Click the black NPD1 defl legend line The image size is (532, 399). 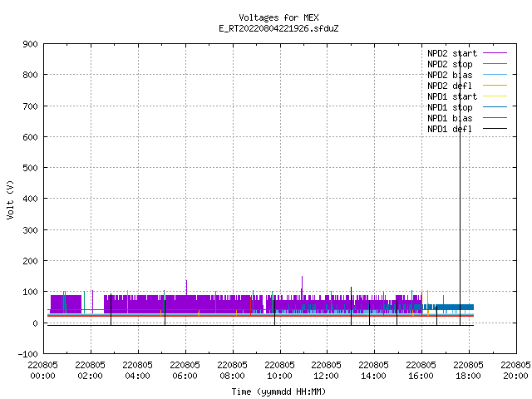pos(495,129)
